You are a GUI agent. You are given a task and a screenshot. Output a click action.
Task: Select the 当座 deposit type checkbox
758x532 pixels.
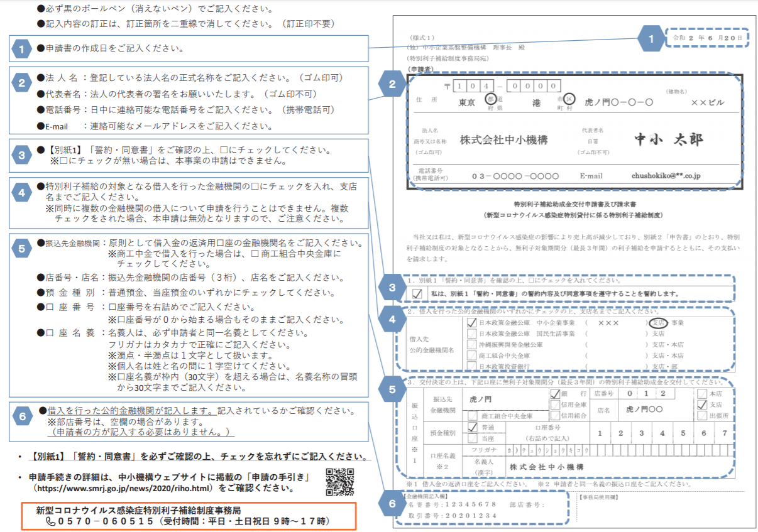coord(472,438)
